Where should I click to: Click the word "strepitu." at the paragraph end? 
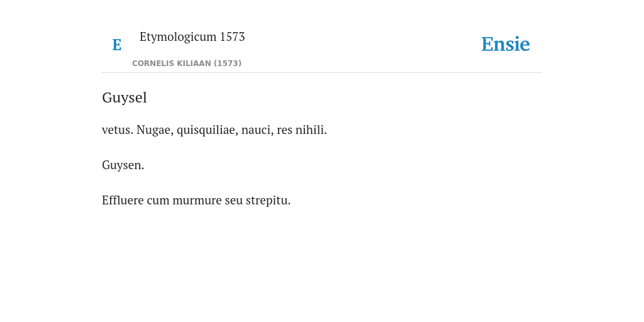pos(268,201)
